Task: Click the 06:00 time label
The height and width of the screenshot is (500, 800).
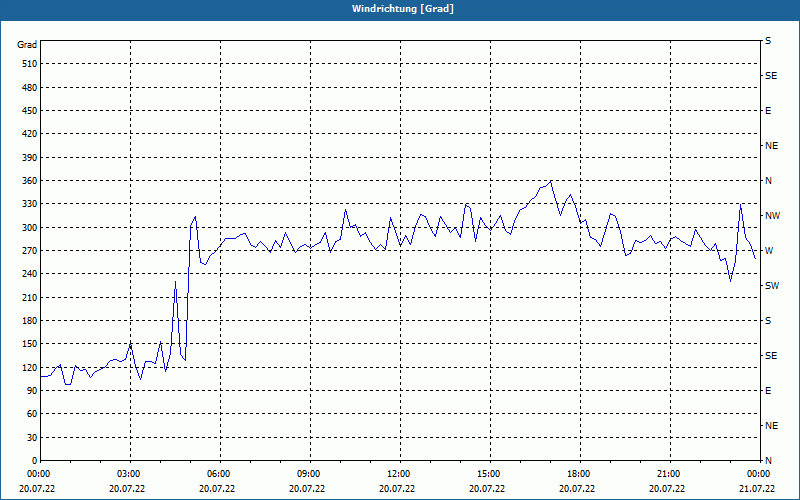Action: (x=219, y=474)
